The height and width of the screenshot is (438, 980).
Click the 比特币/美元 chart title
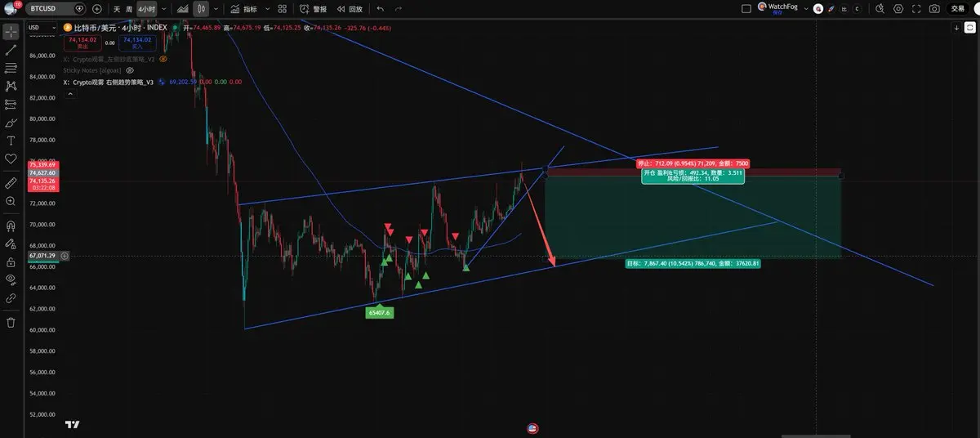96,27
